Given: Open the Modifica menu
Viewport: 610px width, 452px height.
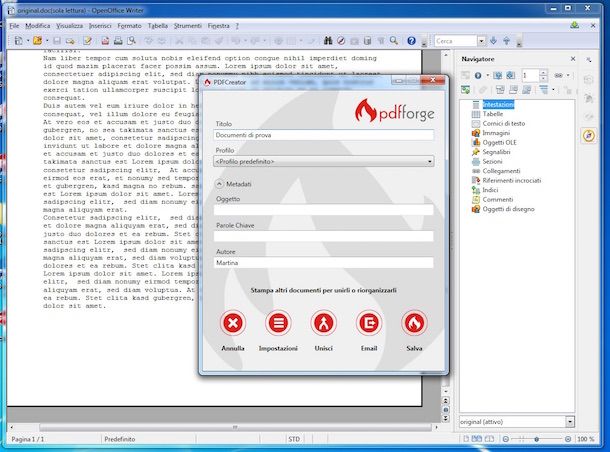Looking at the screenshot, I should pyautogui.click(x=38, y=26).
